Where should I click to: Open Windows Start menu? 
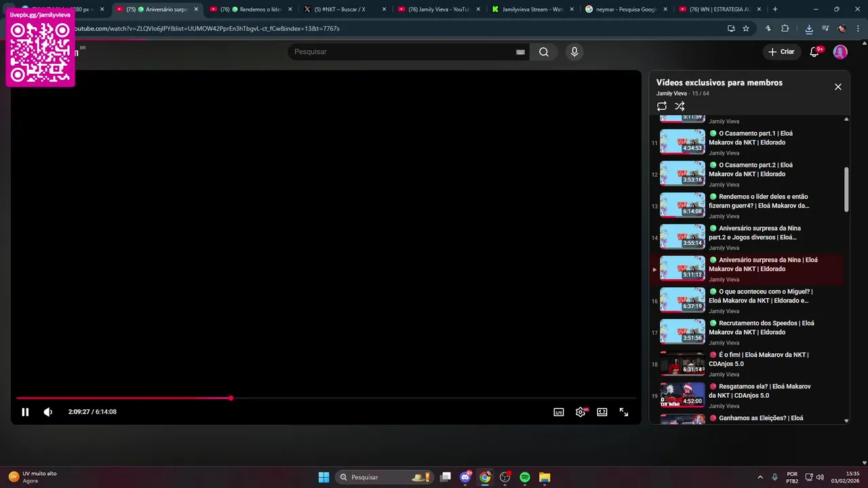click(x=323, y=477)
